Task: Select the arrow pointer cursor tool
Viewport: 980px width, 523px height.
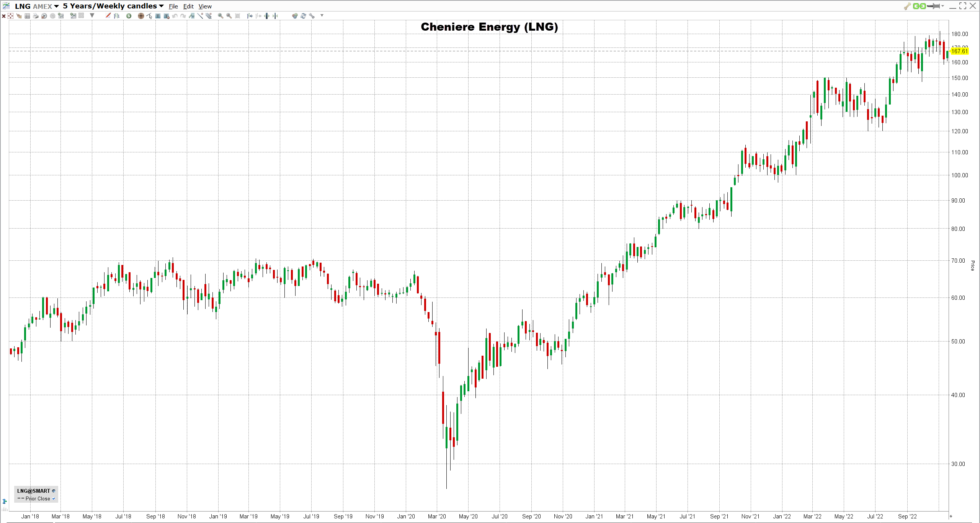Action: click(x=149, y=16)
